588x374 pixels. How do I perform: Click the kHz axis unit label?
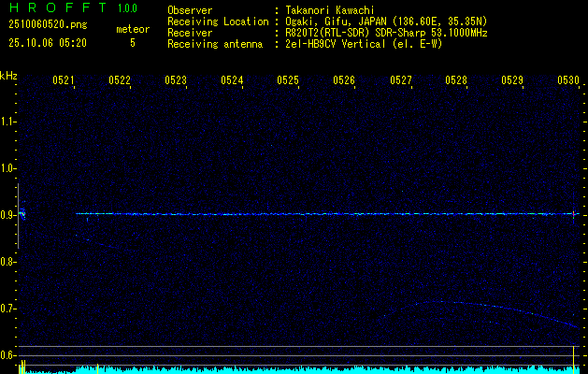pyautogui.click(x=8, y=76)
